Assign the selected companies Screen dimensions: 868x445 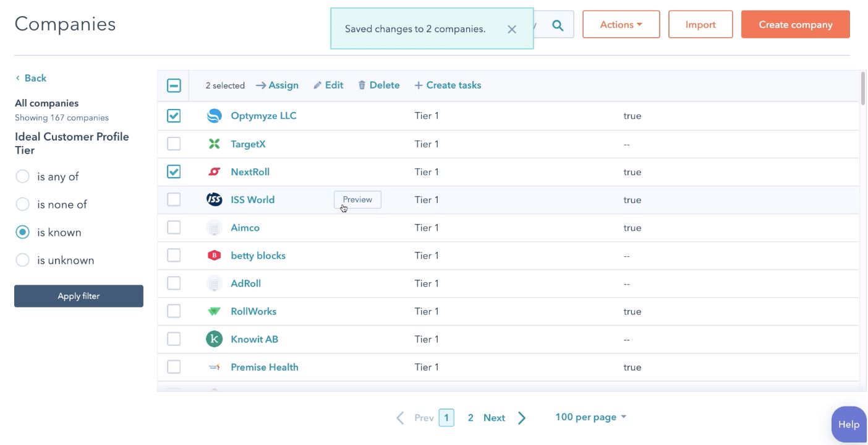coord(277,85)
